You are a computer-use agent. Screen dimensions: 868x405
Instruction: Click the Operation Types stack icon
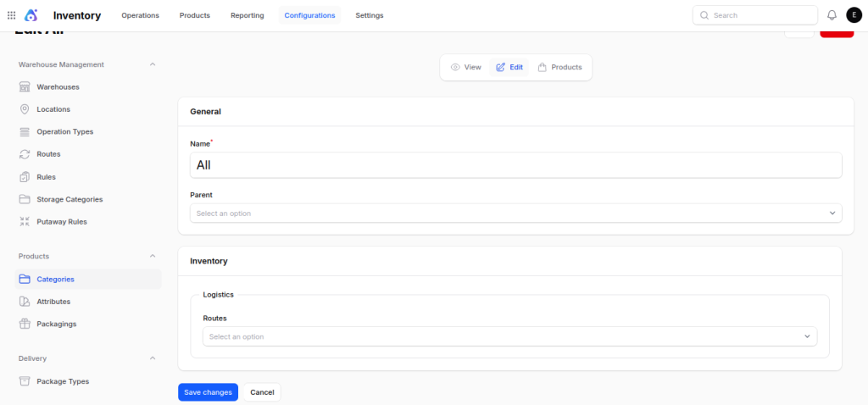coord(25,131)
